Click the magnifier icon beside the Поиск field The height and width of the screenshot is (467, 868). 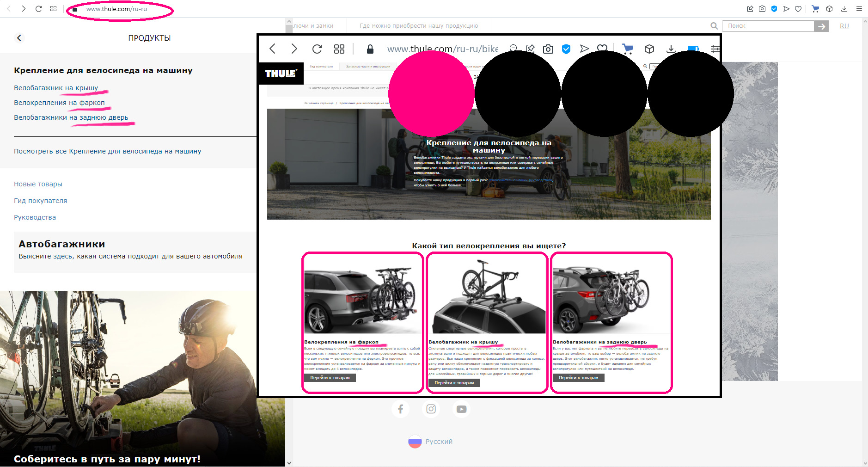coord(714,26)
